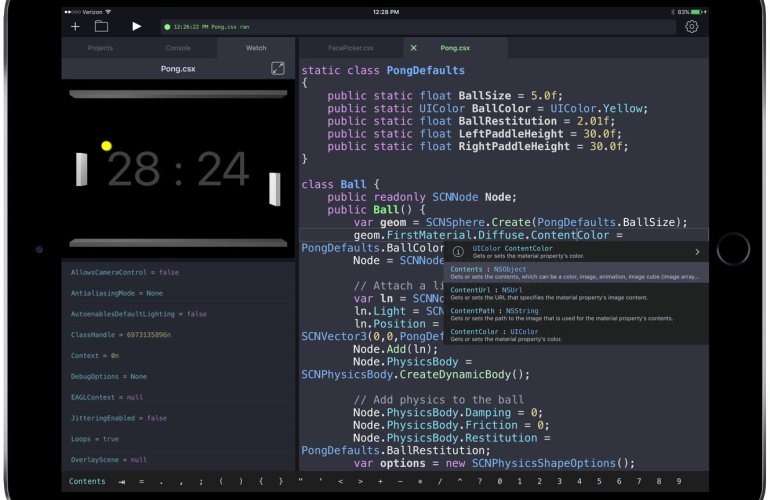770x500 pixels.
Task: Open the folder browser icon
Action: [102, 26]
